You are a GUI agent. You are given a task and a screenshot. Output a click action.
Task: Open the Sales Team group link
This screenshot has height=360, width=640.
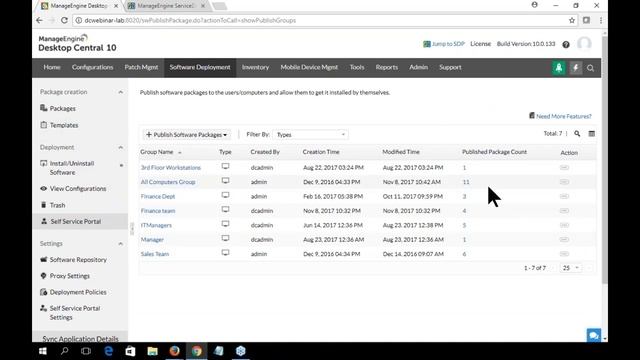[x=155, y=254]
